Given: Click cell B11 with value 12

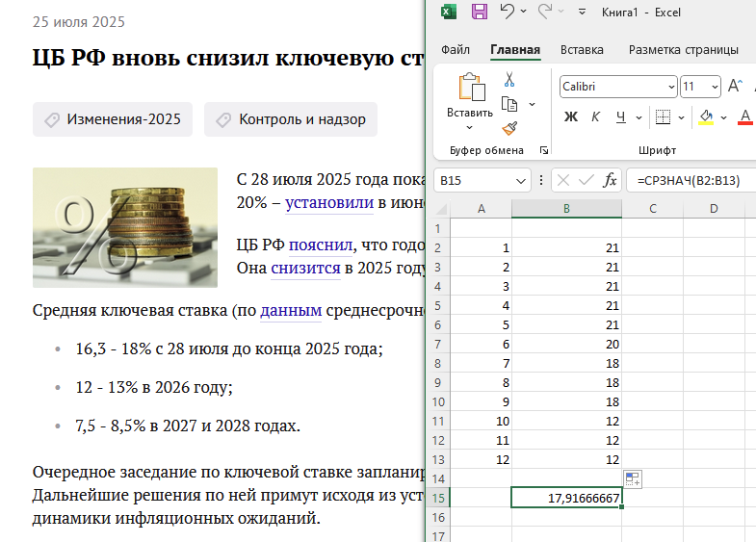Looking at the screenshot, I should 566,421.
